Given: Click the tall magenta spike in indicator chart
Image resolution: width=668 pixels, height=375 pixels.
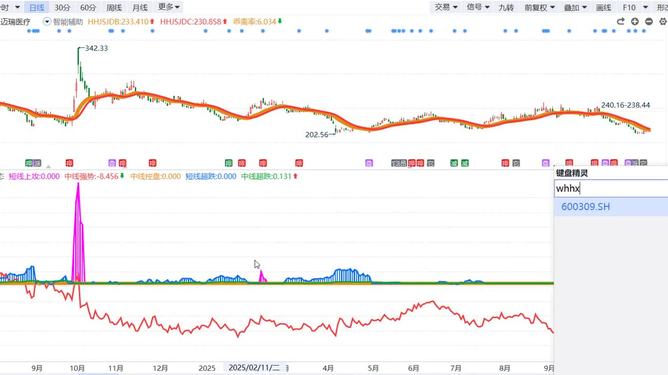Looking at the screenshot, I should pos(78,234).
